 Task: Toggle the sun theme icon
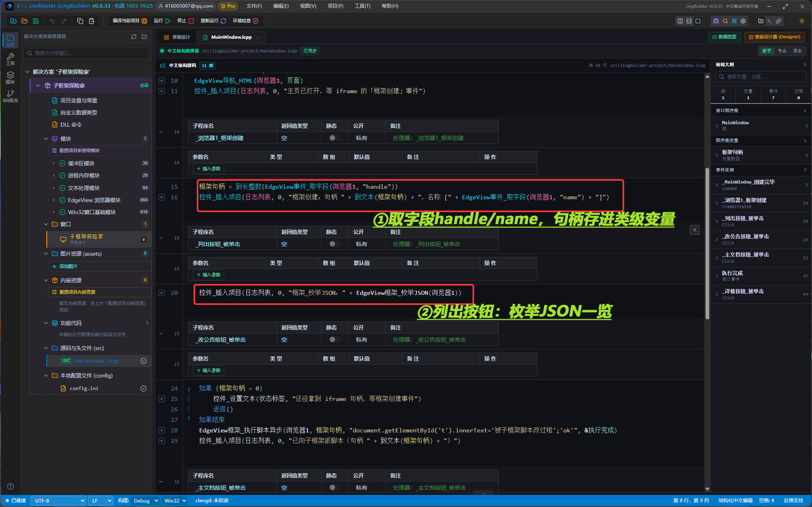tap(802, 21)
